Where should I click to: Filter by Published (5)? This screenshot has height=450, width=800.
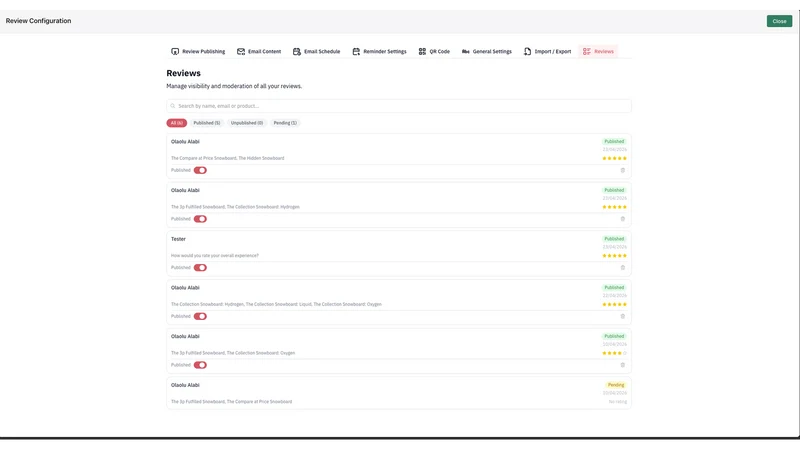207,123
